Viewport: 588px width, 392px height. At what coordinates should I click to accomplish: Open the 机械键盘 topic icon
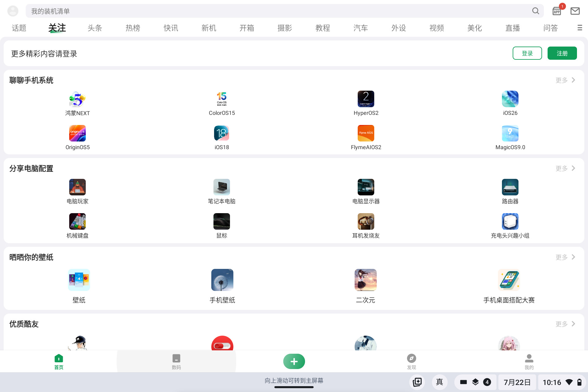tap(77, 221)
